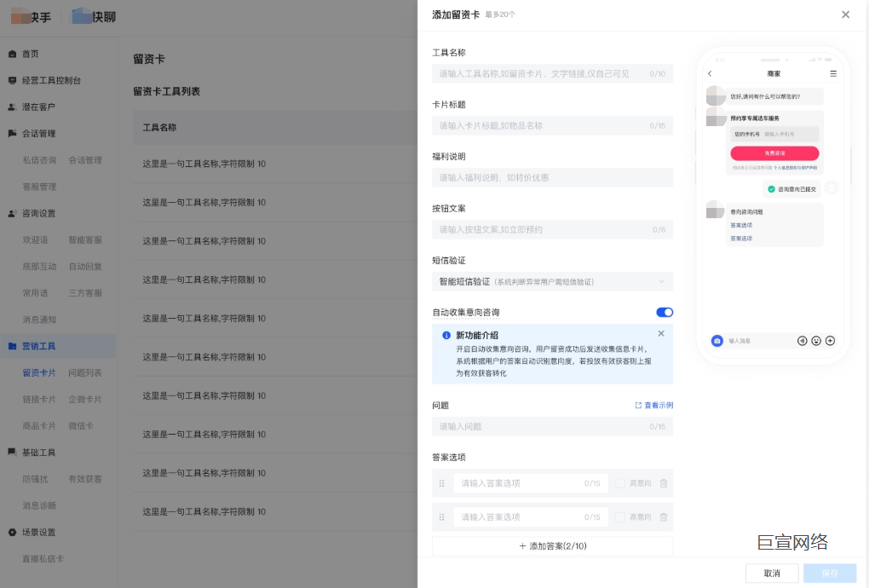Click the plus icon in the chat preview
Viewport: 869px width, 588px height.
coord(830,340)
